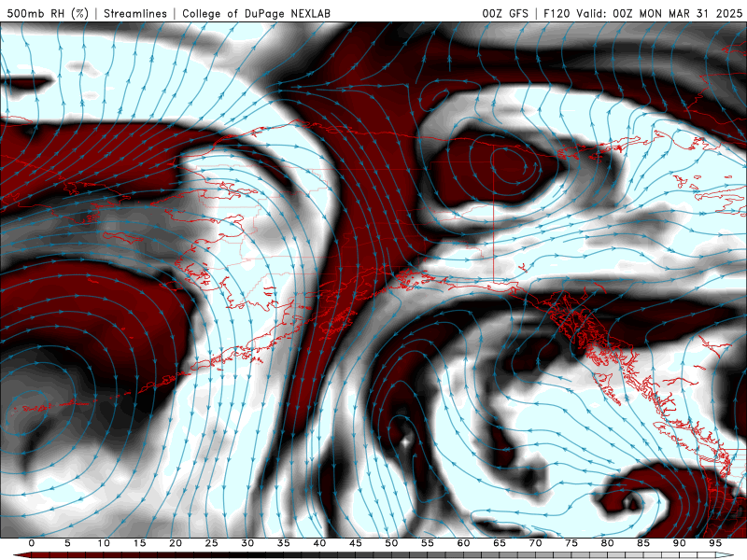Image resolution: width=747 pixels, height=560 pixels.
Task: Click the "F120" forecast hour text
Action: [x=557, y=13]
